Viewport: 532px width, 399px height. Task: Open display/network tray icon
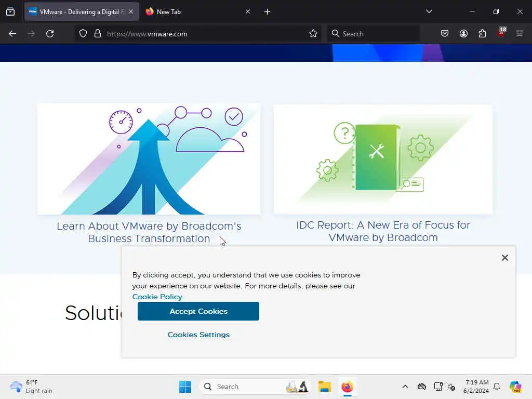pyautogui.click(x=438, y=387)
